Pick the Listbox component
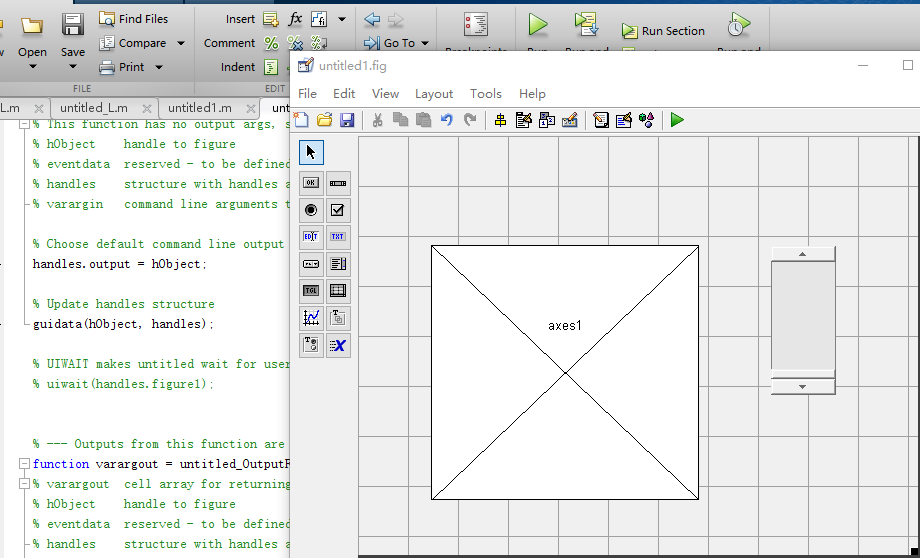The width and height of the screenshot is (920, 558). pos(338,263)
